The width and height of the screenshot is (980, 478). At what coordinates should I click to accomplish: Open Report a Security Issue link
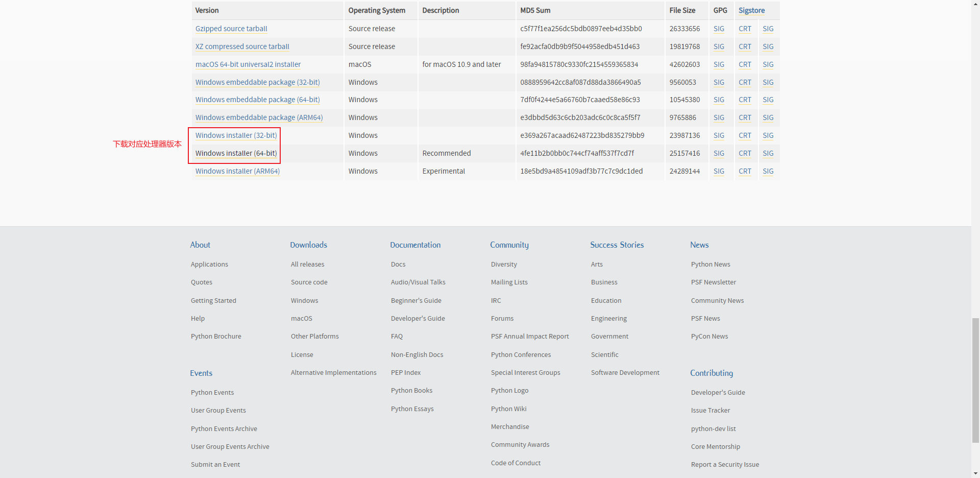tap(725, 464)
